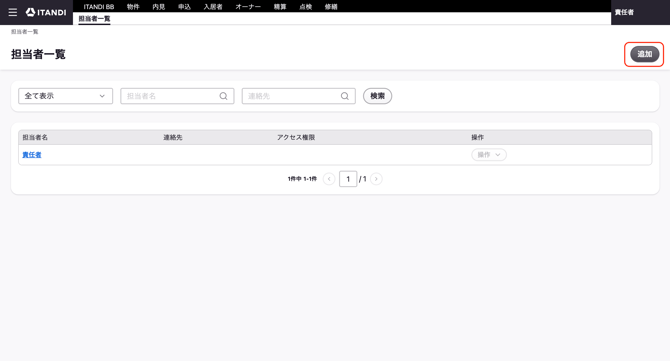
Task: Open the 物件 menu
Action: pos(133,7)
